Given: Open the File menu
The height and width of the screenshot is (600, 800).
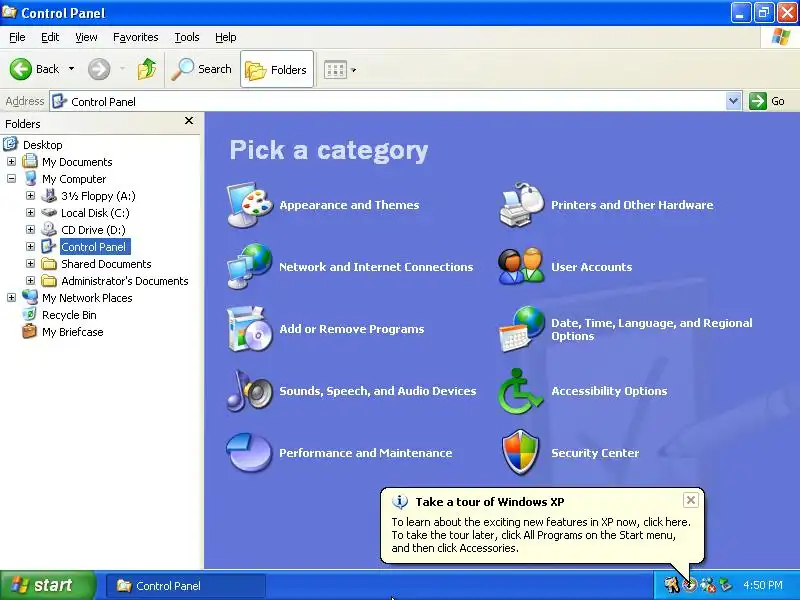Looking at the screenshot, I should pos(17,37).
